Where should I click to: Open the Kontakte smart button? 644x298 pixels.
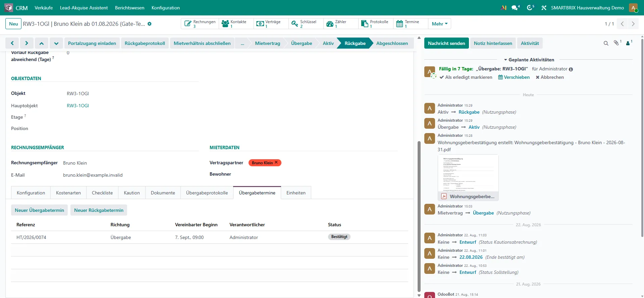236,24
